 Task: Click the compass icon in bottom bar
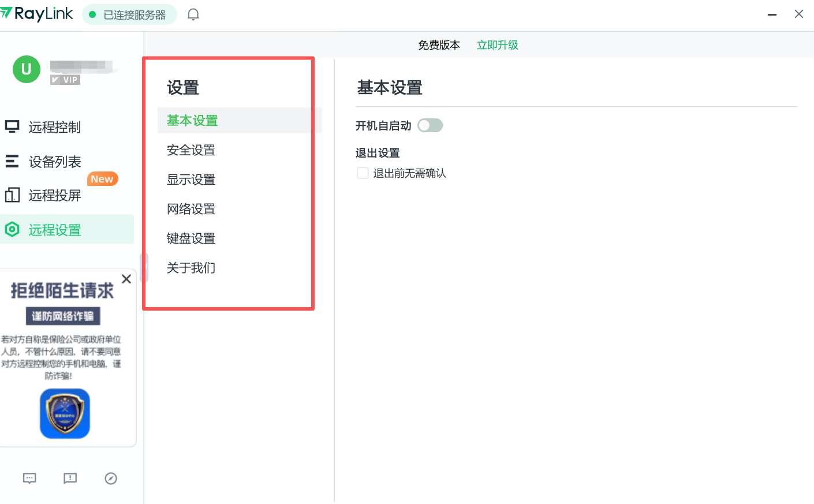[111, 478]
